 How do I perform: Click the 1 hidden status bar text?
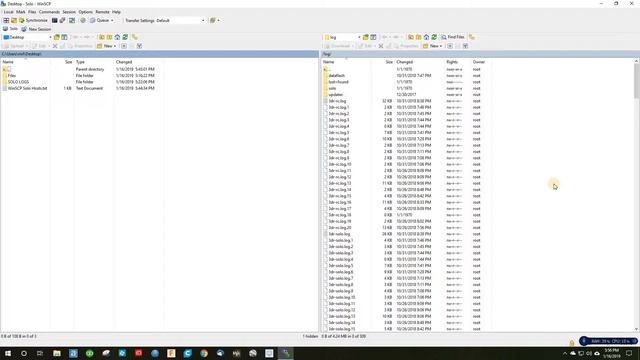[x=310, y=336]
